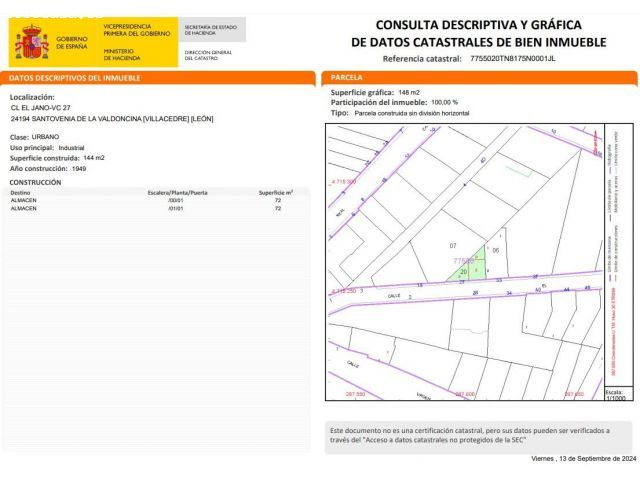Click the 'Referencia catastral:' label
Image resolution: width=640 pixels, height=480 pixels.
[x=422, y=59]
